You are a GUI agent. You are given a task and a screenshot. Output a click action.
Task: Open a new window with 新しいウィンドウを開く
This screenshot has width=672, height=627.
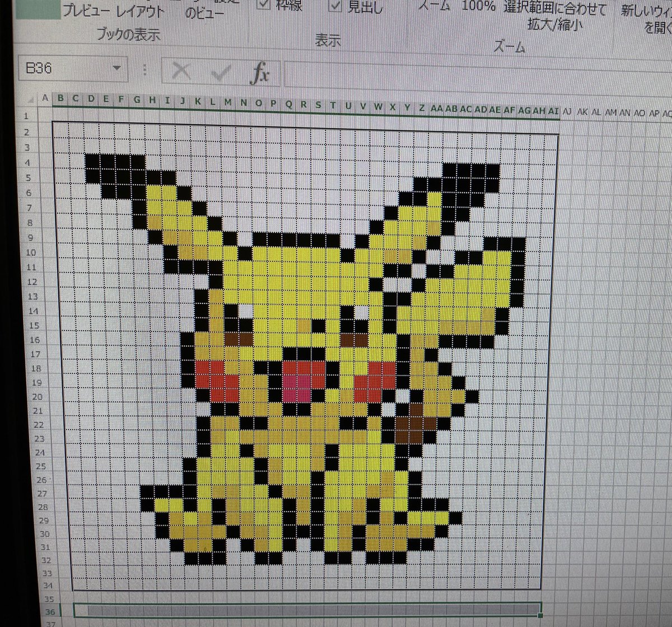[646, 18]
